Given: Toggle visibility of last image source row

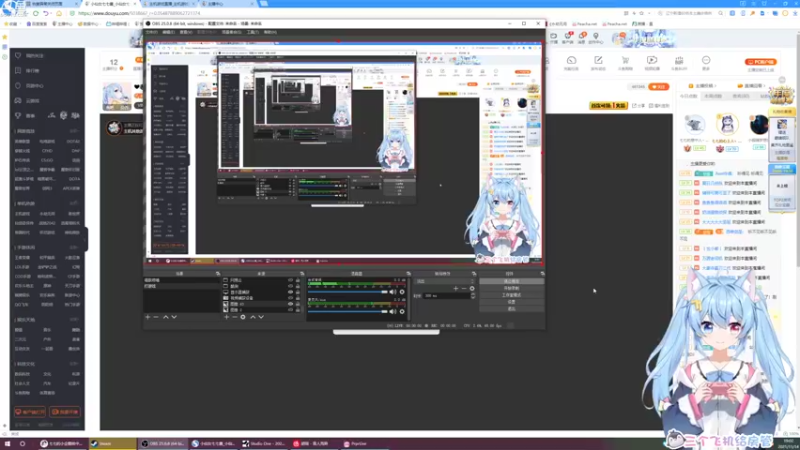Looking at the screenshot, I should pyautogui.click(x=290, y=310).
